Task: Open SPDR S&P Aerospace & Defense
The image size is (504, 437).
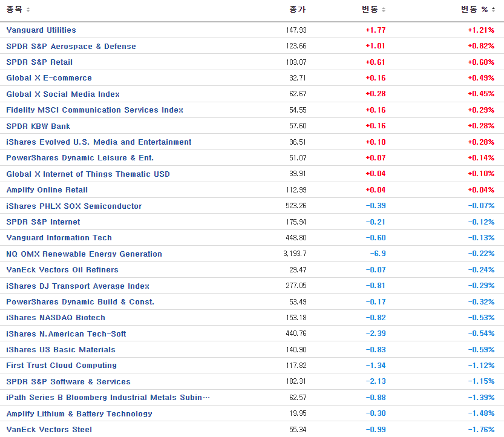Action: (x=71, y=47)
